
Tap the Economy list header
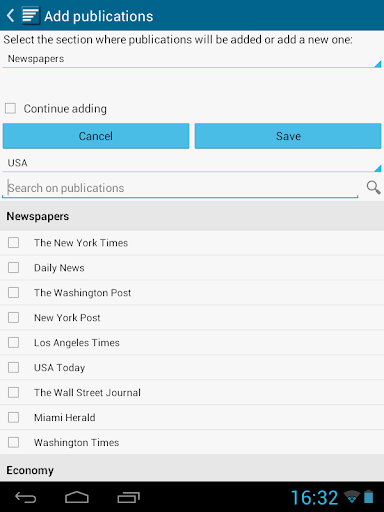(192, 469)
